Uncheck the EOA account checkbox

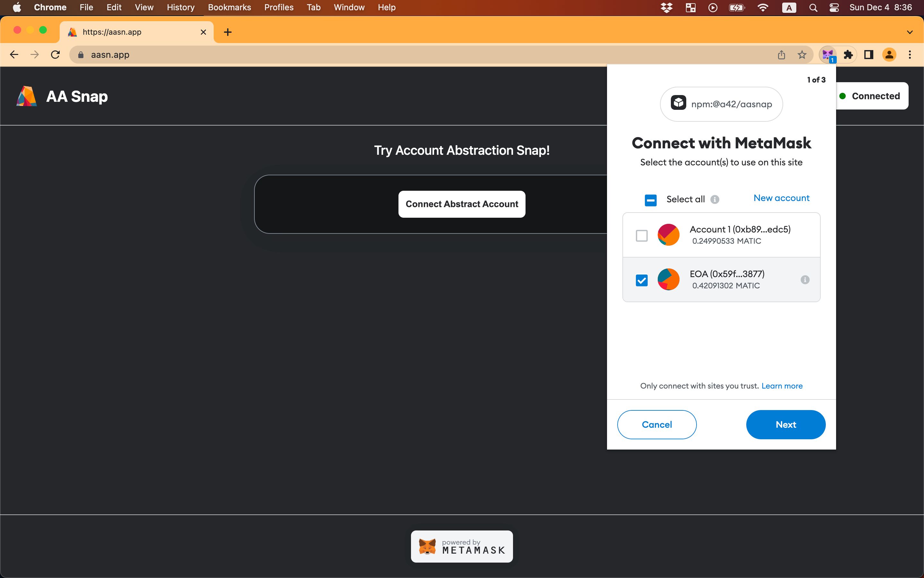tap(641, 280)
